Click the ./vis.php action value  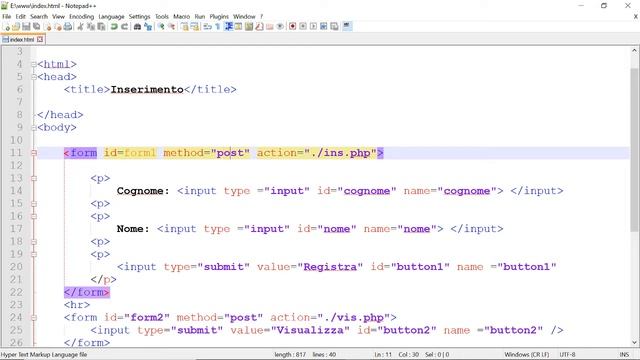click(353, 318)
